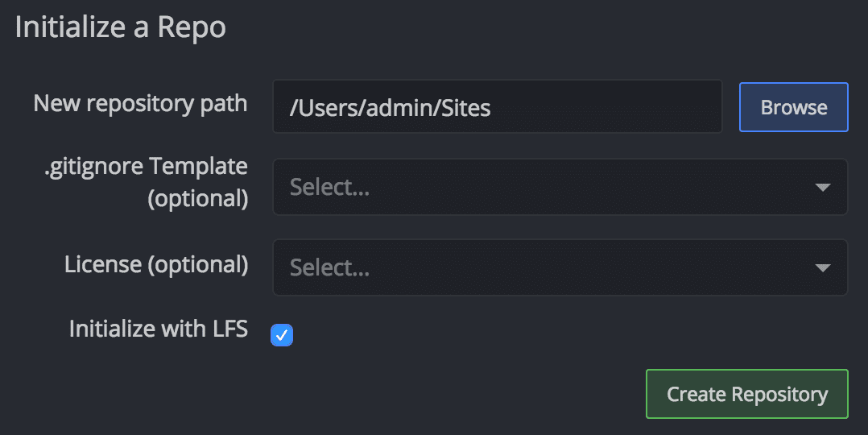
Task: Toggle the Initialize with LFS checkbox
Action: click(282, 334)
